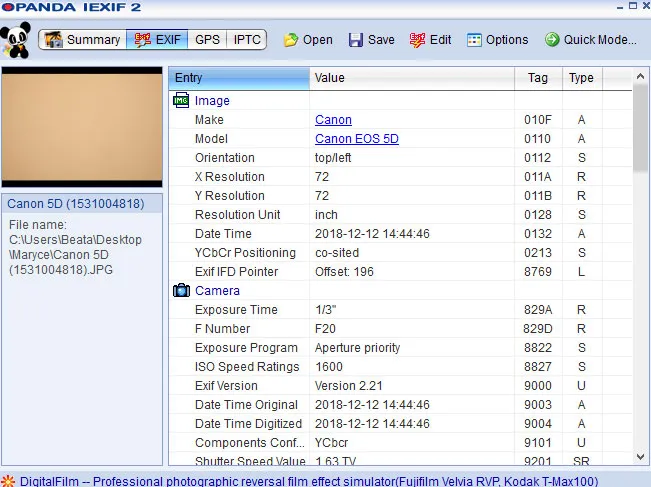Viewport: 651px width, 487px height.
Task: Click the photo preview thumbnail
Action: (82, 127)
